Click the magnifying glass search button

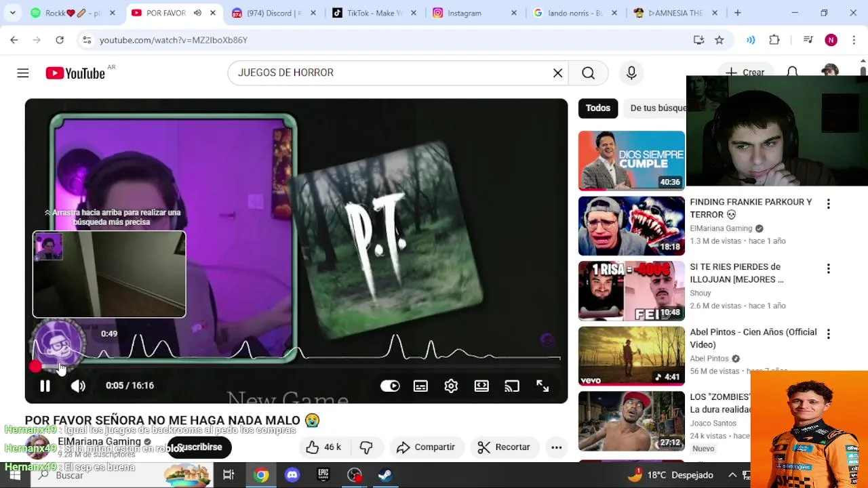(588, 73)
